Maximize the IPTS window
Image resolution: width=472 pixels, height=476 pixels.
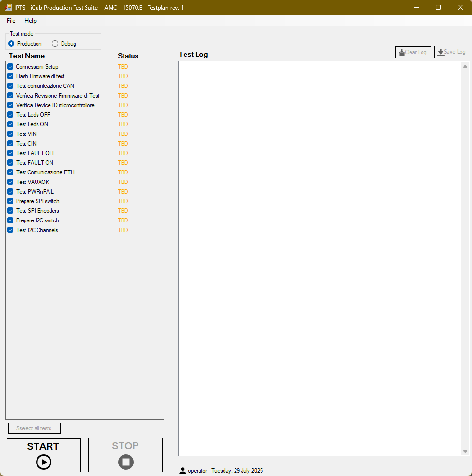point(438,7)
